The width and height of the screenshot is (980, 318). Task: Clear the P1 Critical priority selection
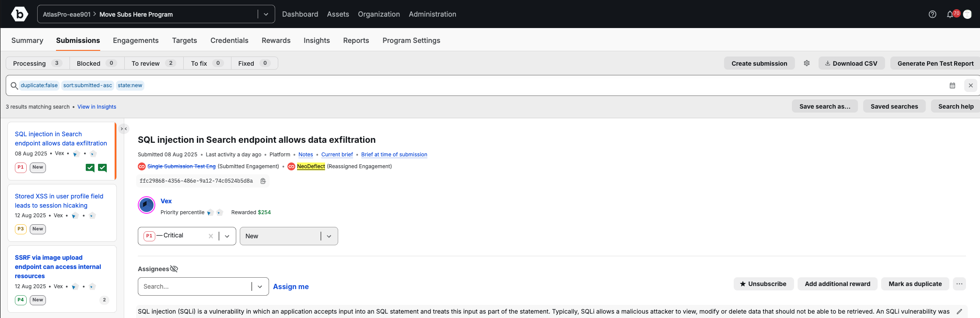[x=211, y=236]
